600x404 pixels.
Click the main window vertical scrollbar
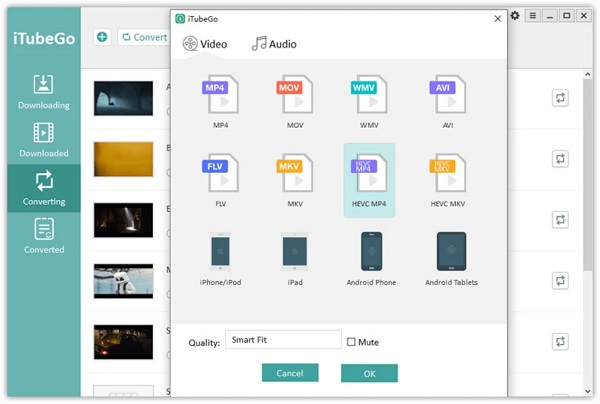click(x=588, y=175)
